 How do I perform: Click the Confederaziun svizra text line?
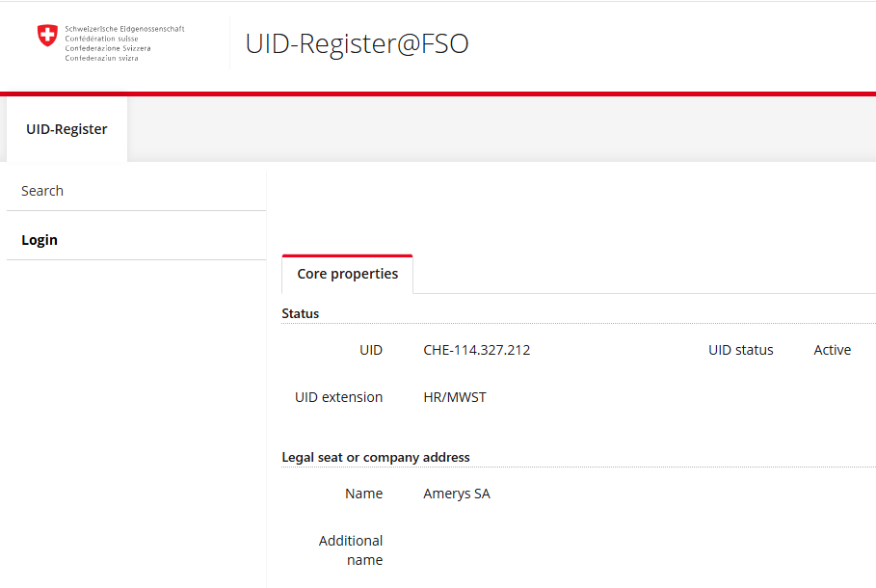[101, 58]
